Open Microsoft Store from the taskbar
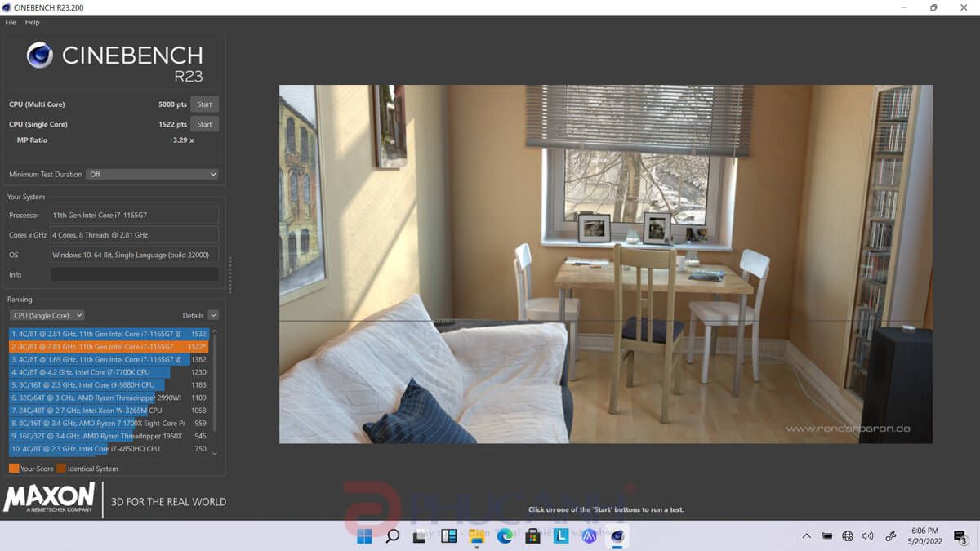 pos(533,536)
